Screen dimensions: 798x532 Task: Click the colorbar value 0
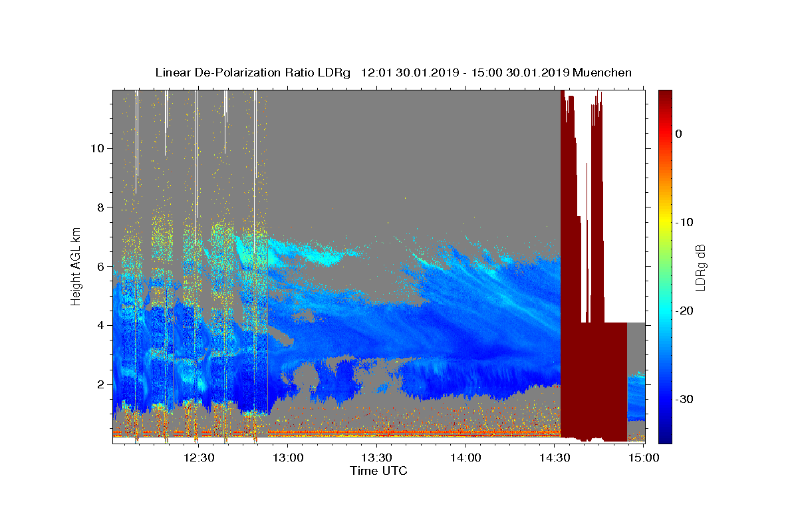(678, 134)
